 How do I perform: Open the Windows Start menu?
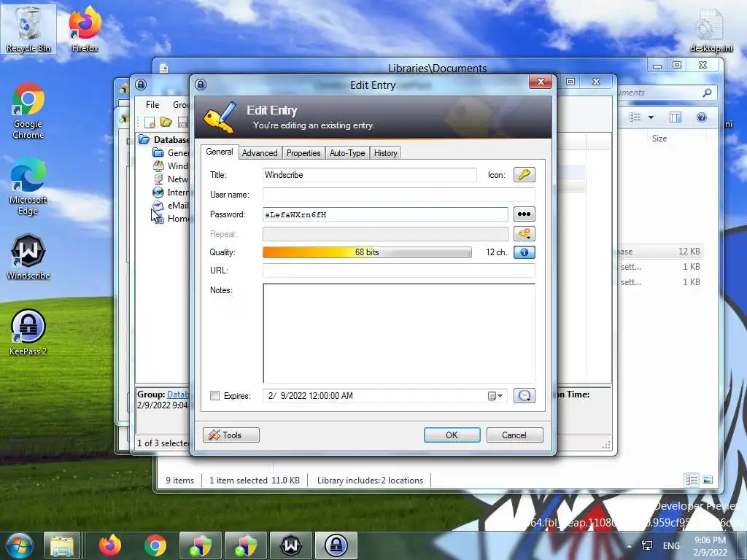pyautogui.click(x=18, y=545)
